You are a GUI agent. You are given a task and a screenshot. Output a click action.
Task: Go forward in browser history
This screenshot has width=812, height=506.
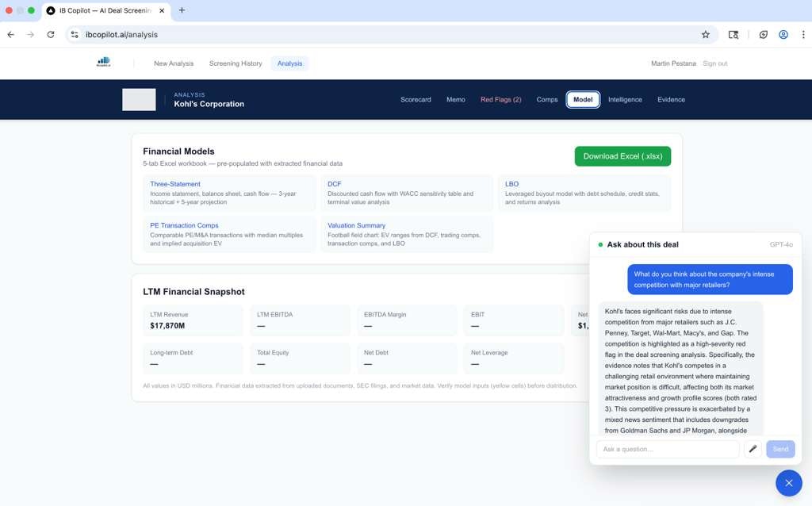pyautogui.click(x=31, y=35)
